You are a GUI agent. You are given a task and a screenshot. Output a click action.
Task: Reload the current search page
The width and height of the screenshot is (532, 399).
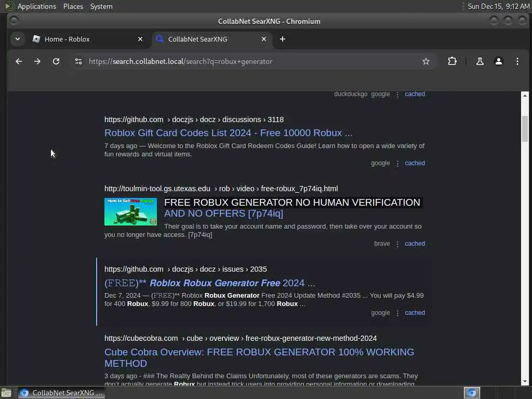tap(56, 61)
